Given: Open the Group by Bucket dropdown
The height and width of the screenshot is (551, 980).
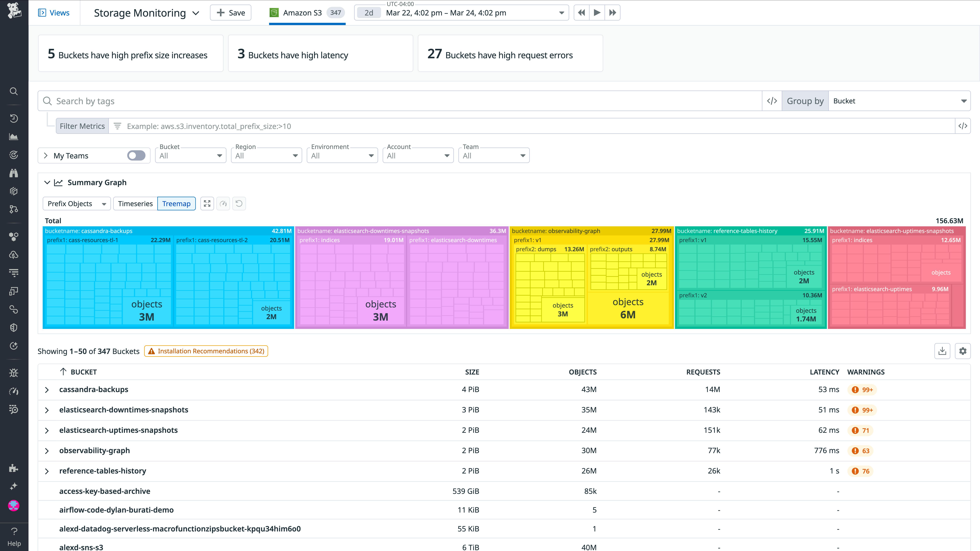Looking at the screenshot, I should click(899, 100).
